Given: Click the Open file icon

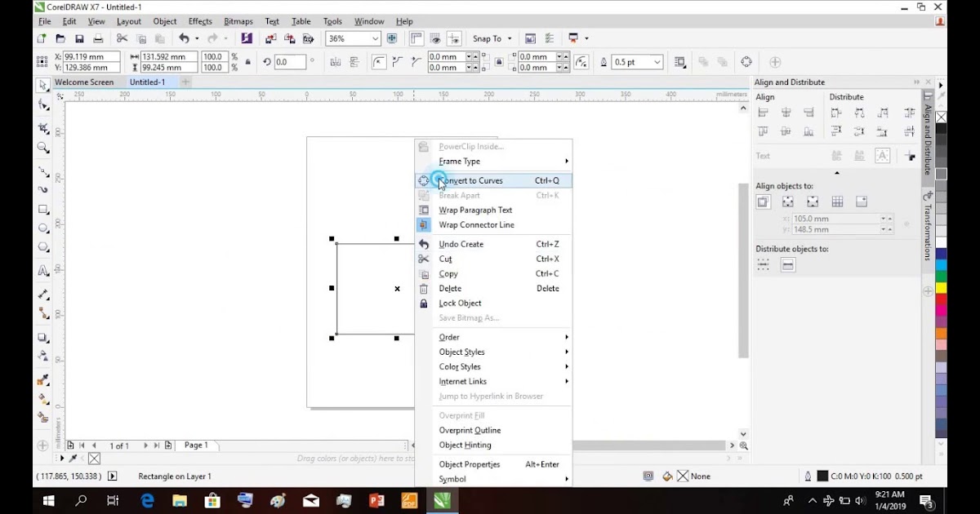Looking at the screenshot, I should [x=60, y=38].
